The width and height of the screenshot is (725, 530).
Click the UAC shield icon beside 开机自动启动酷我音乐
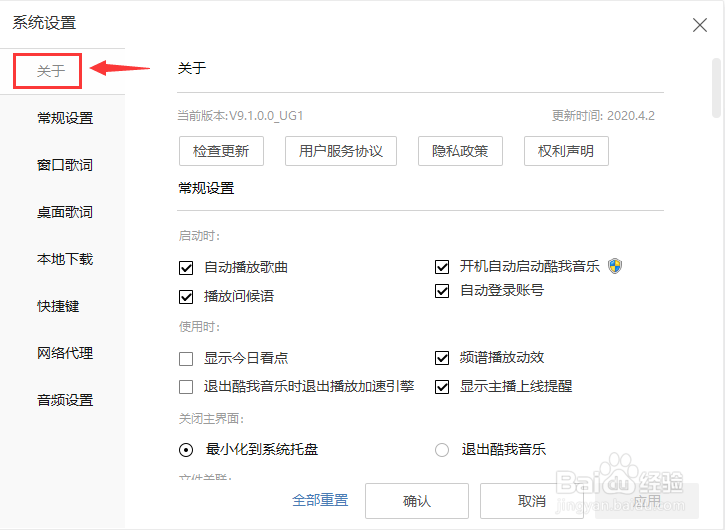(614, 266)
